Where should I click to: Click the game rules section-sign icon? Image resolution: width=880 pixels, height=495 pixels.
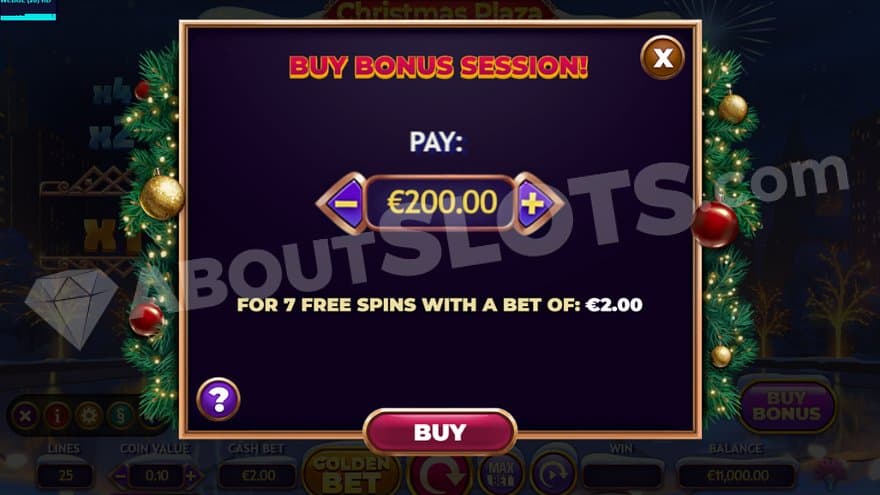[x=121, y=416]
